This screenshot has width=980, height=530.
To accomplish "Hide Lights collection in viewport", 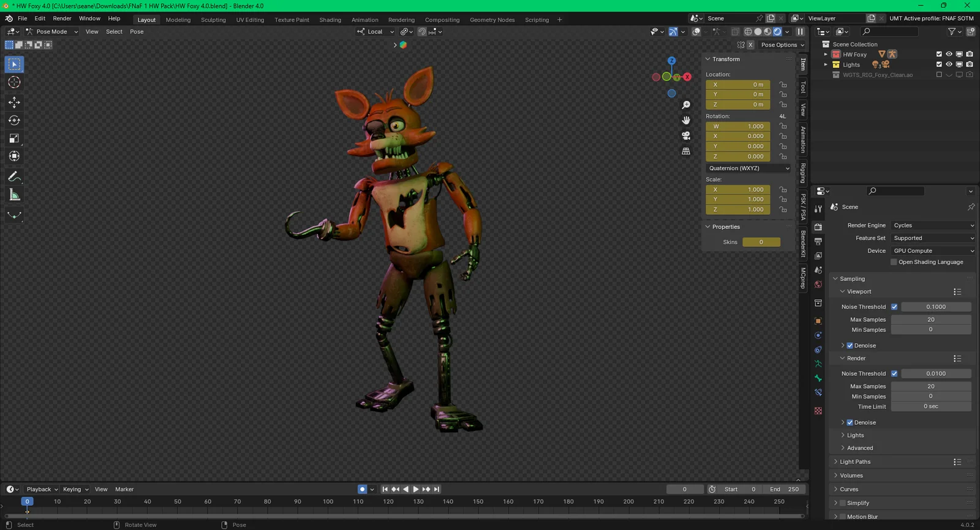I will click(x=949, y=65).
